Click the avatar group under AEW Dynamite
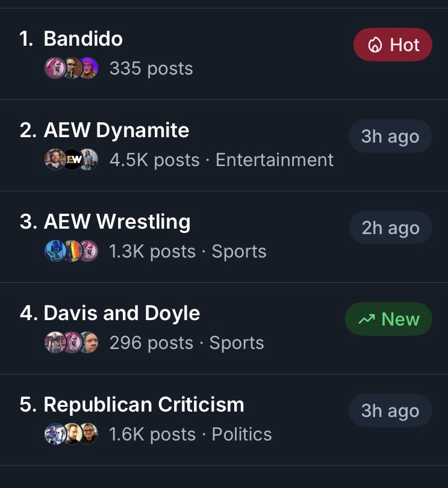The height and width of the screenshot is (488, 448). pos(71,160)
